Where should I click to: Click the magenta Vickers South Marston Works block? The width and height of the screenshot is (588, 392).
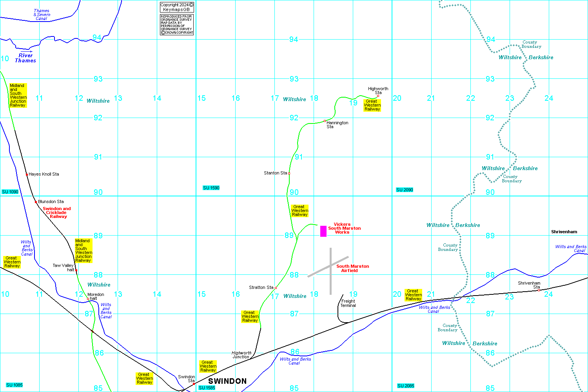(323, 231)
